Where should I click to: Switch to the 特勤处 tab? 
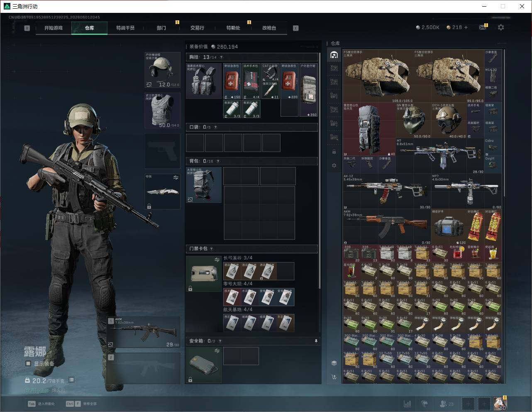pos(233,28)
